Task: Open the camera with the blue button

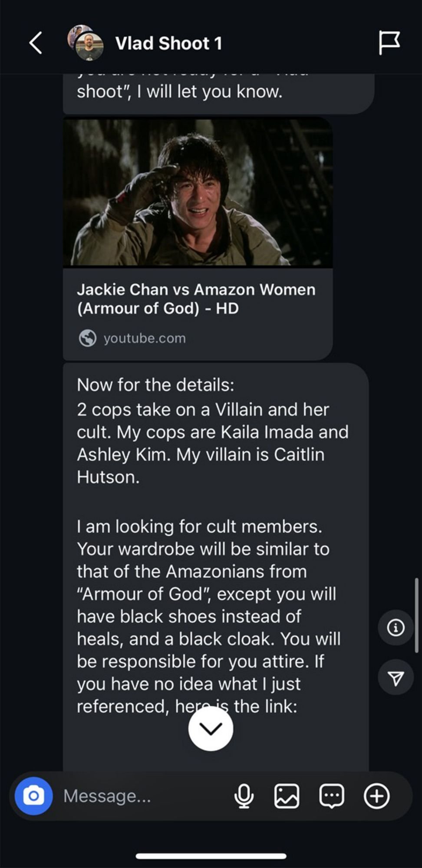Action: pyautogui.click(x=34, y=796)
